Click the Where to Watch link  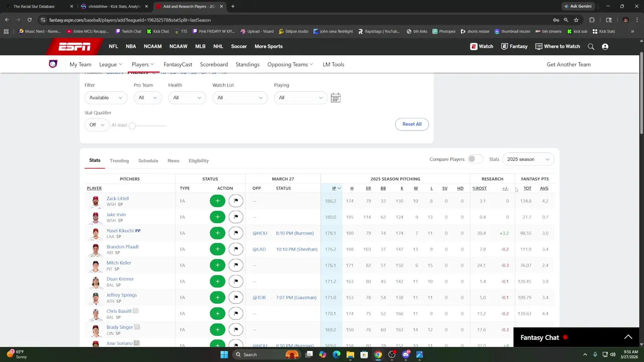[557, 46]
